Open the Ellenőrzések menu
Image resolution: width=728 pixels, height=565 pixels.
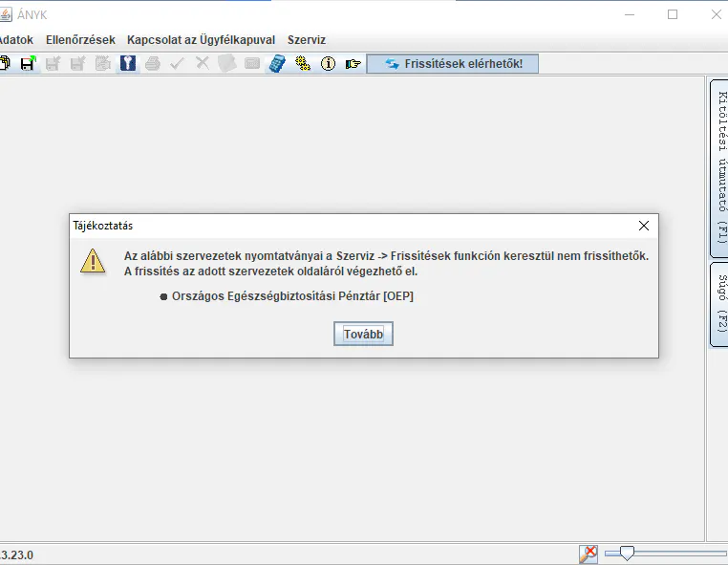(80, 40)
